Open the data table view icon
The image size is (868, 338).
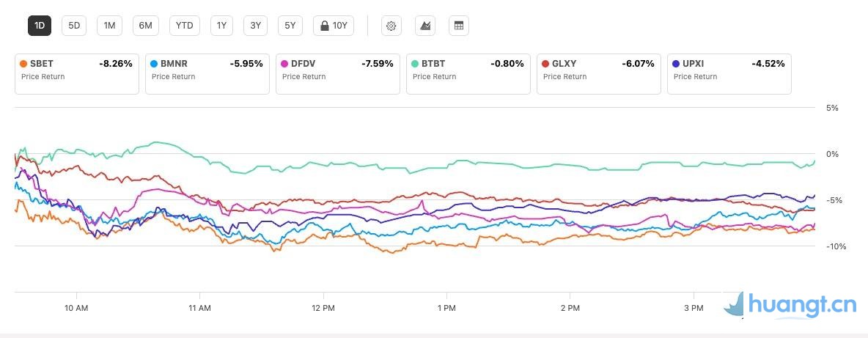point(459,26)
